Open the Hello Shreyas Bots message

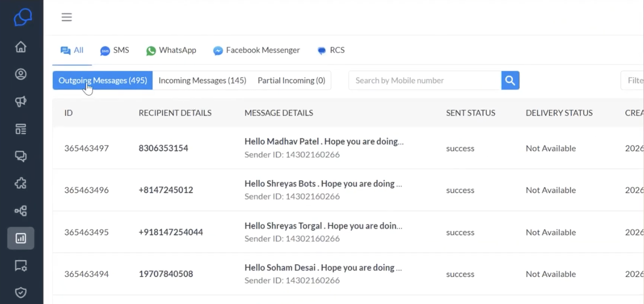tap(323, 183)
